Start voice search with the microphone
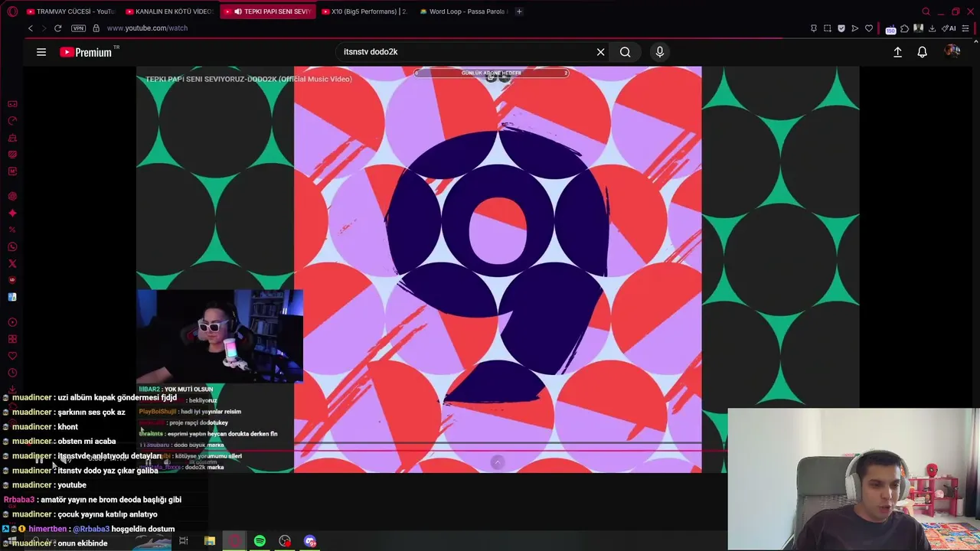The image size is (980, 551). click(x=660, y=52)
